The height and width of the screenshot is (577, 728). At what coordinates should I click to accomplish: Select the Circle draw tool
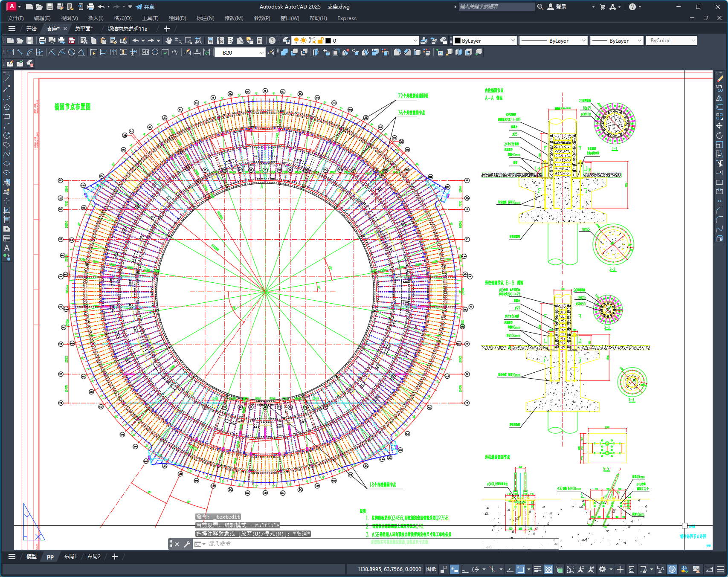coord(7,135)
